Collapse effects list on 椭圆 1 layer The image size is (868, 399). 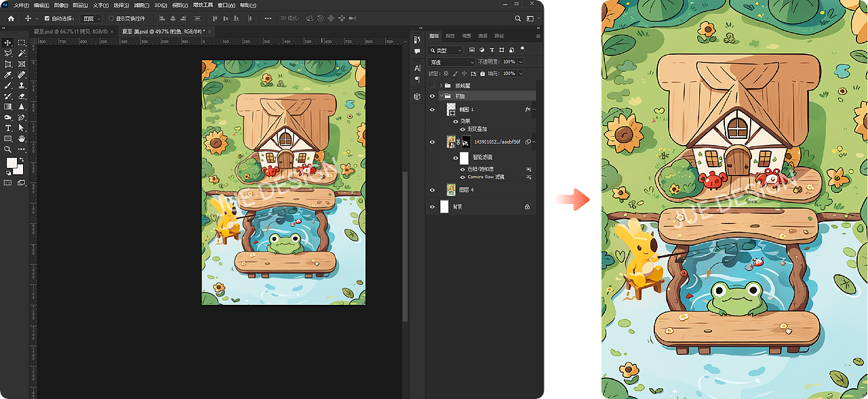(534, 110)
